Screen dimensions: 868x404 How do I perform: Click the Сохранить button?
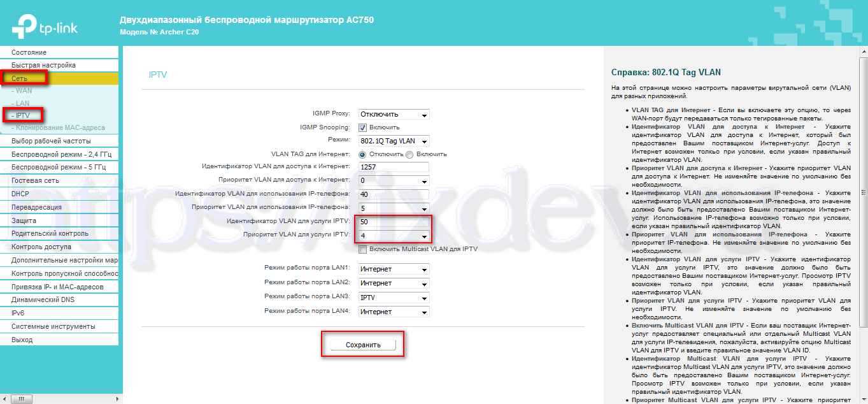[363, 345]
